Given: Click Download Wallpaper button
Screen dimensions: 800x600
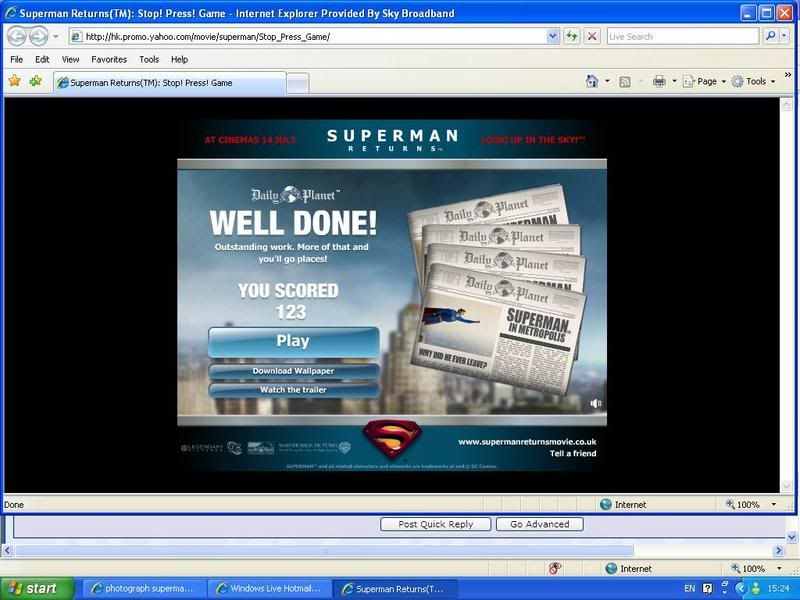Looking at the screenshot, I should click(293, 371).
